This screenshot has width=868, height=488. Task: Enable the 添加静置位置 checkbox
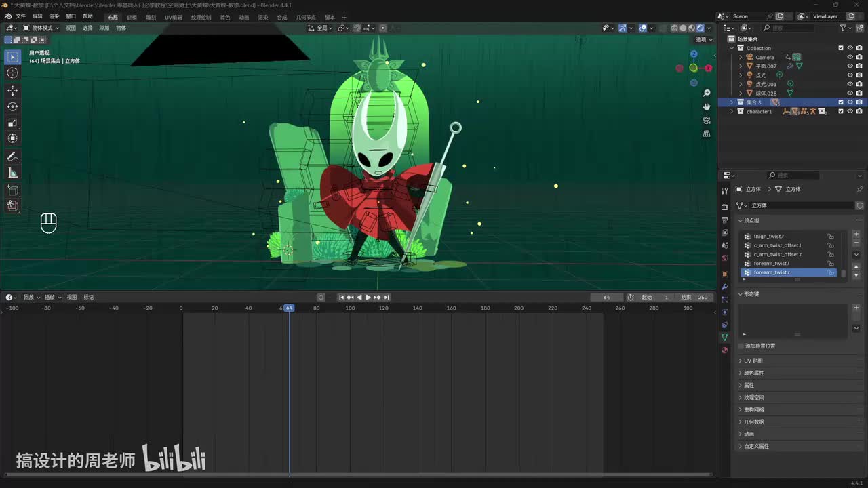click(741, 346)
